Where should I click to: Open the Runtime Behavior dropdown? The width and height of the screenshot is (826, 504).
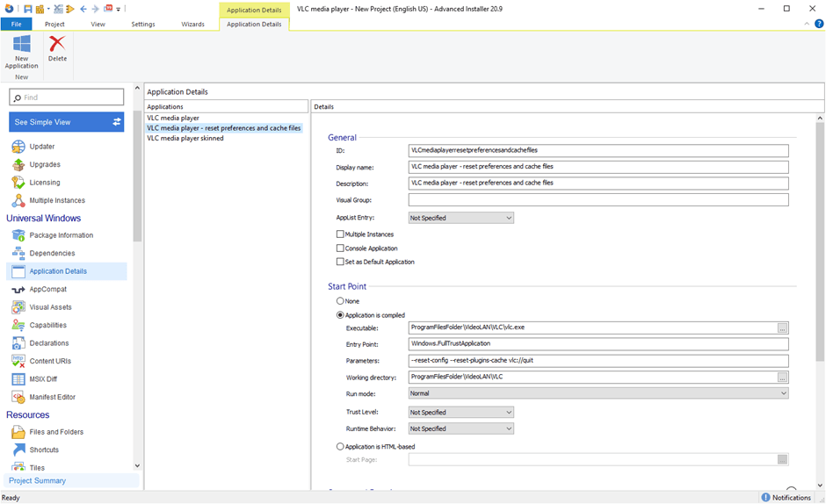tap(461, 428)
